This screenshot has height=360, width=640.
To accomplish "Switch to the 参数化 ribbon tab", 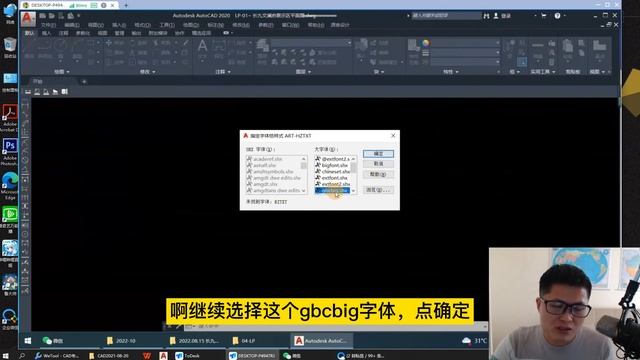I will pyautogui.click(x=83, y=33).
